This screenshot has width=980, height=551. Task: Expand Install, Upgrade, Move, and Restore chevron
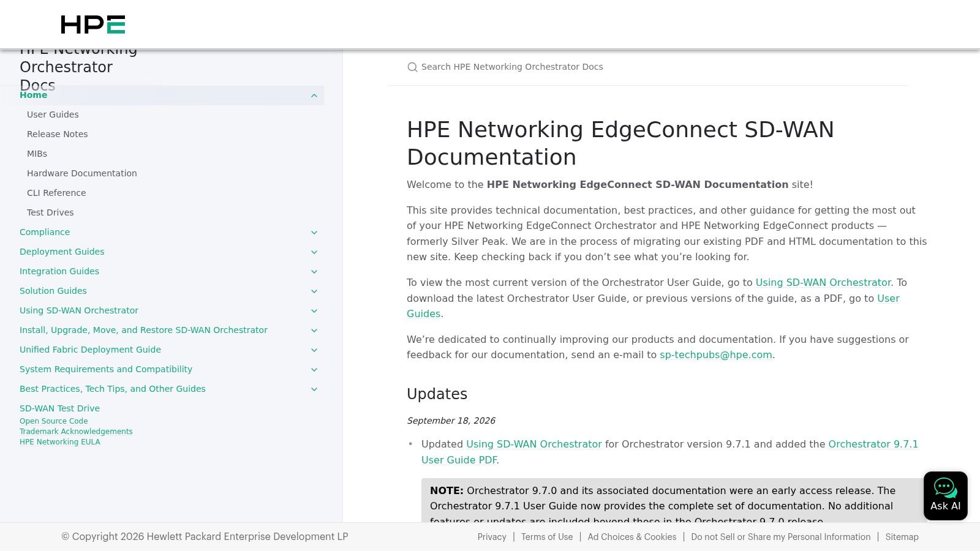314,331
